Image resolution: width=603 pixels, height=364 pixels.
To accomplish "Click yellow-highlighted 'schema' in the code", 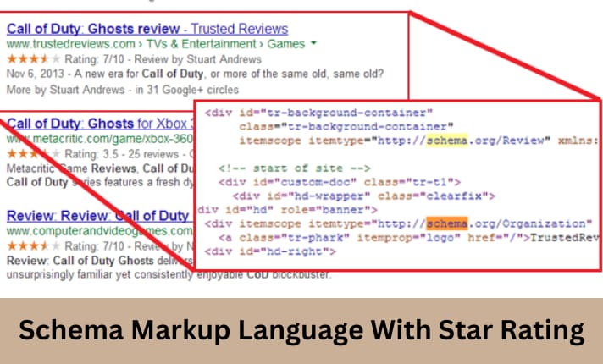I will pos(447,141).
